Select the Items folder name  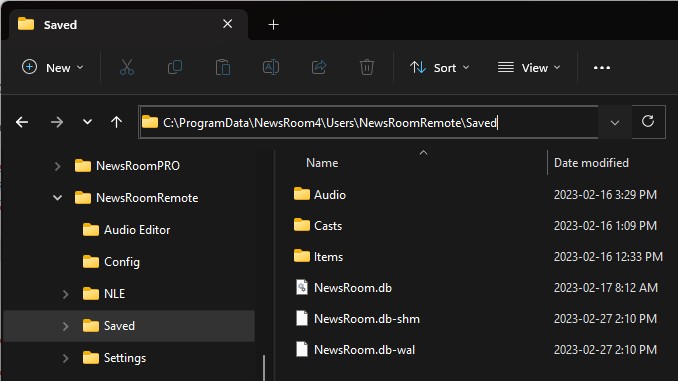pyautogui.click(x=328, y=257)
